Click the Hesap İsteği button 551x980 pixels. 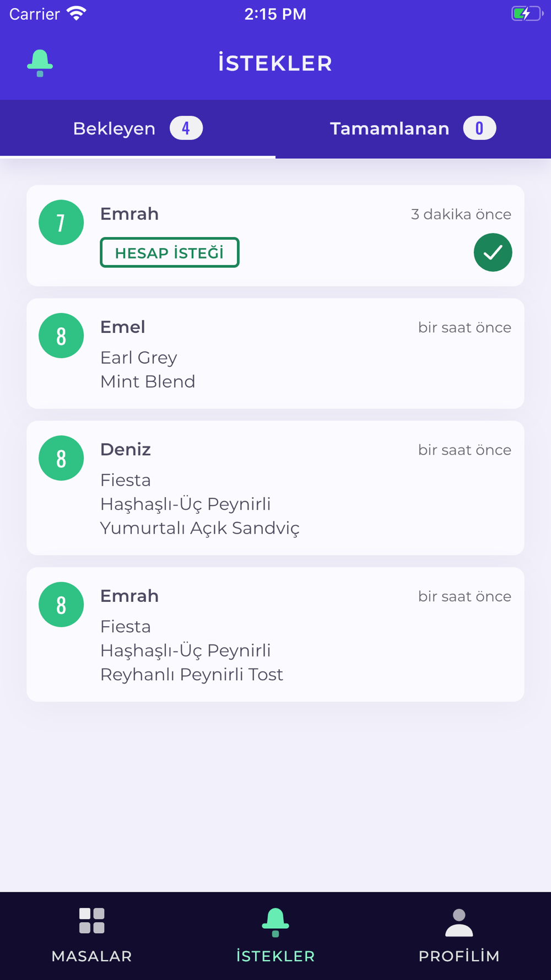[x=170, y=252]
